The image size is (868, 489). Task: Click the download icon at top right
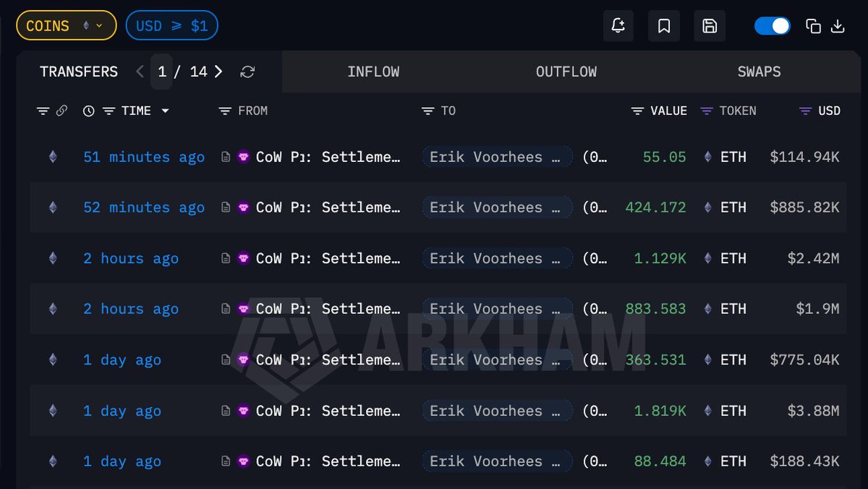838,26
